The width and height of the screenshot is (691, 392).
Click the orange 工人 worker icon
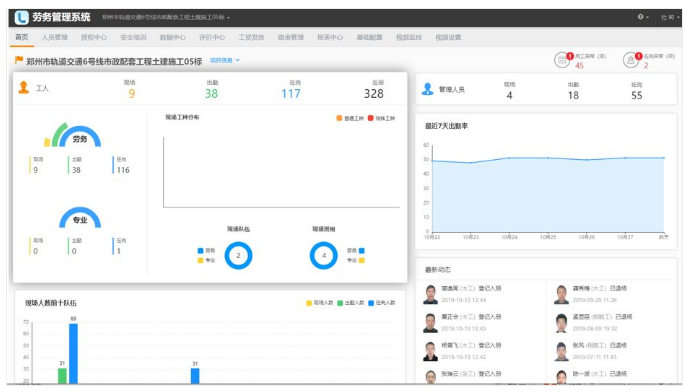click(24, 88)
